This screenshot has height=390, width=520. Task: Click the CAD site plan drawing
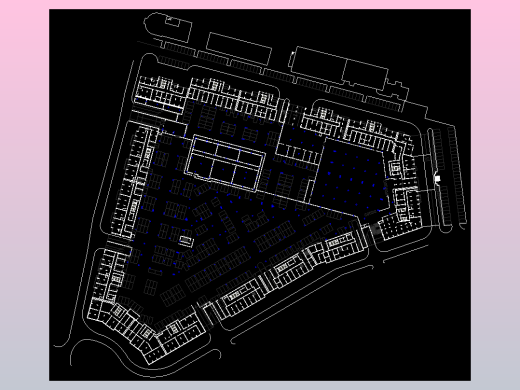[260, 195]
